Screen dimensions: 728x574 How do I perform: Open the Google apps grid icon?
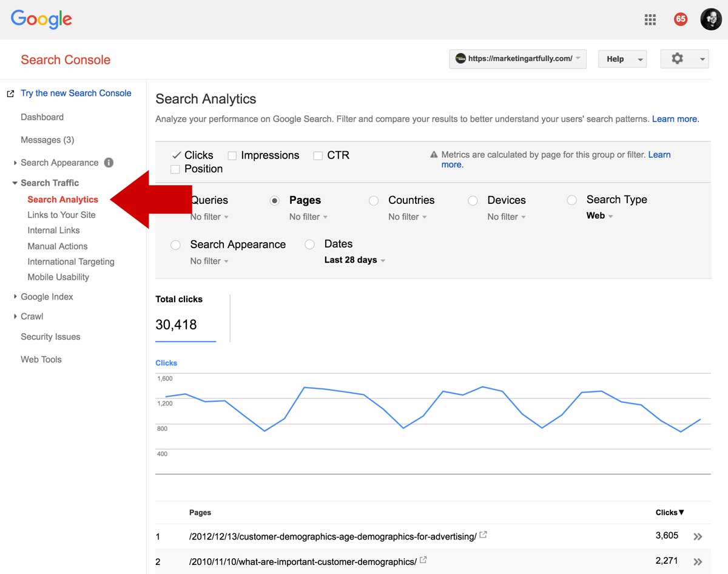tap(650, 19)
